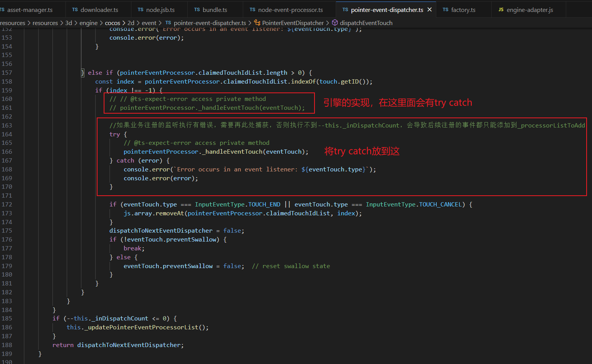
Task: Click "return dispatchToNextEventDispatcher;" on line 188
Action: click(118, 345)
